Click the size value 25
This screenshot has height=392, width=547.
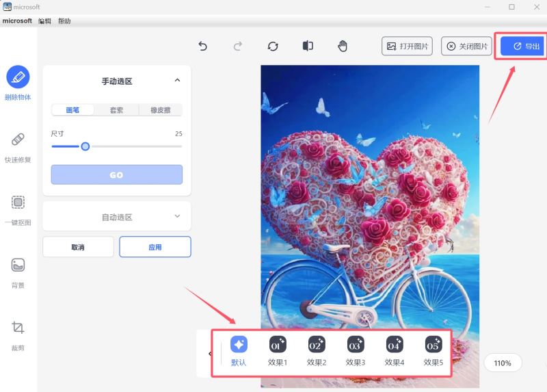click(x=178, y=133)
